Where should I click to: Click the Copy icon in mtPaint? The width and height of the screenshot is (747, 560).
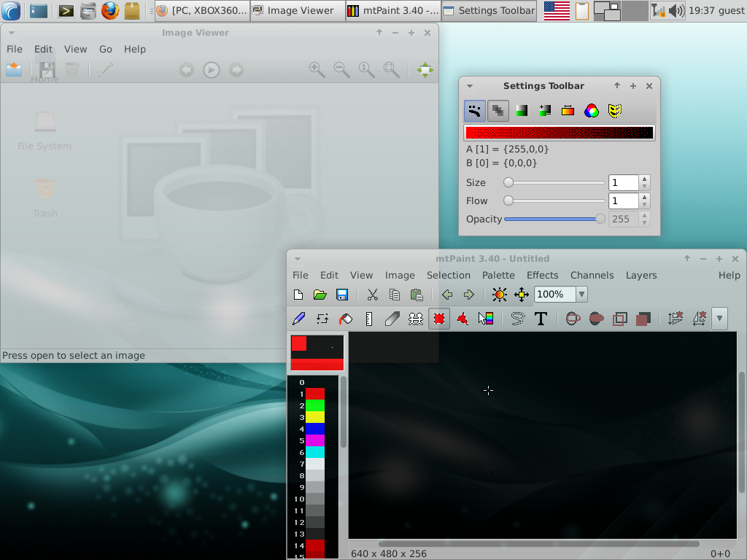[395, 295]
